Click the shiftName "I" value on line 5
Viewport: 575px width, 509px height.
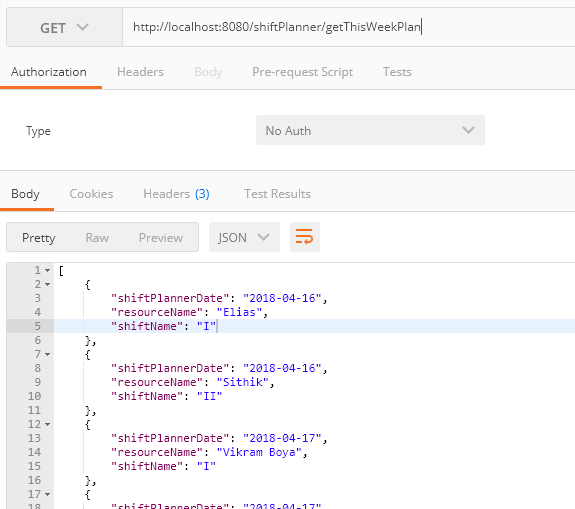(206, 326)
